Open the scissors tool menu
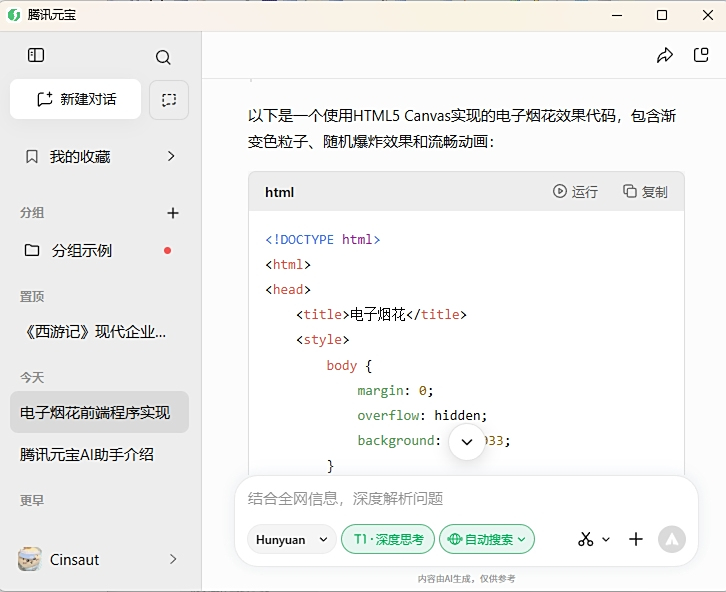The height and width of the screenshot is (592, 726). point(593,539)
